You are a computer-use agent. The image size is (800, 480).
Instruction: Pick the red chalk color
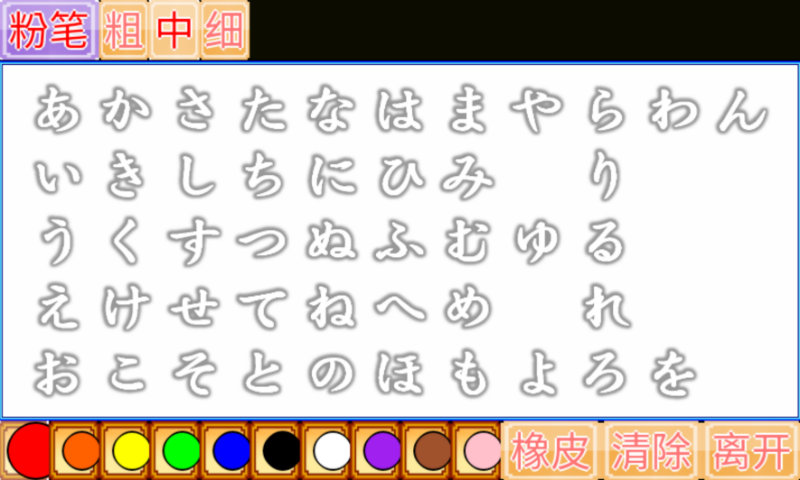pos(29,451)
